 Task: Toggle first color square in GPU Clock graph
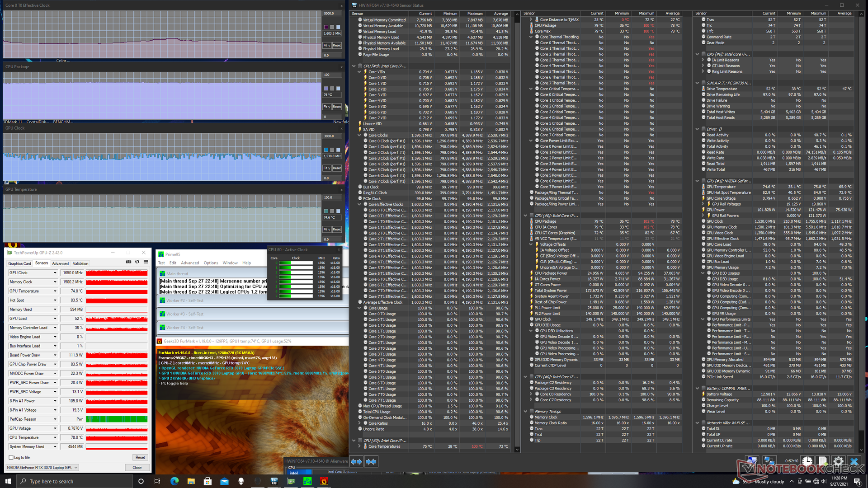(x=326, y=150)
